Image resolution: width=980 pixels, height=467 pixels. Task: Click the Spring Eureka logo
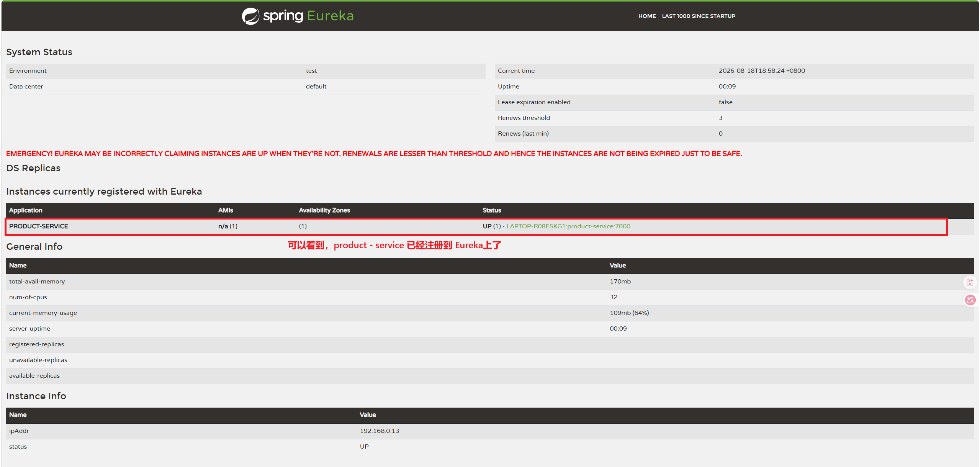point(298,16)
